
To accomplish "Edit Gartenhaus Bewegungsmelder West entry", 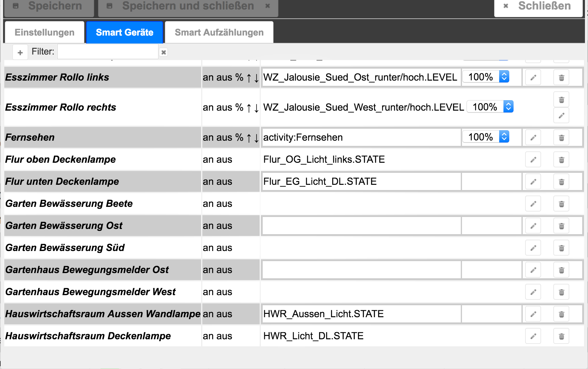I will click(533, 292).
